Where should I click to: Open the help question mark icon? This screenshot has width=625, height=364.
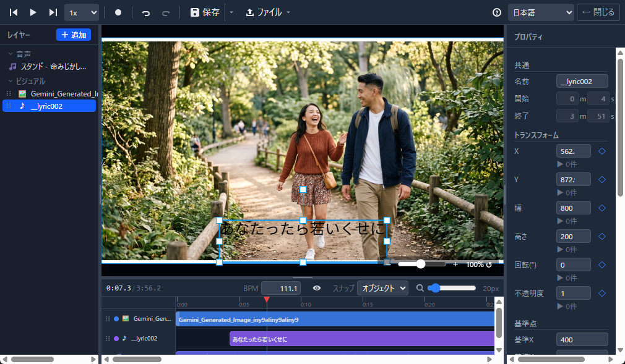click(x=497, y=12)
